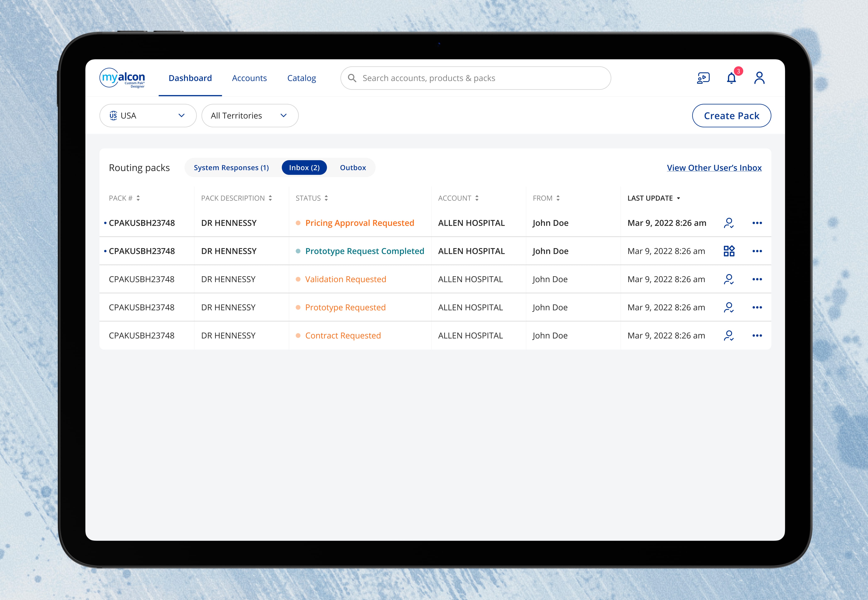Click pack number in Pricing Approval Requested row
The width and height of the screenshot is (868, 600).
click(x=142, y=223)
